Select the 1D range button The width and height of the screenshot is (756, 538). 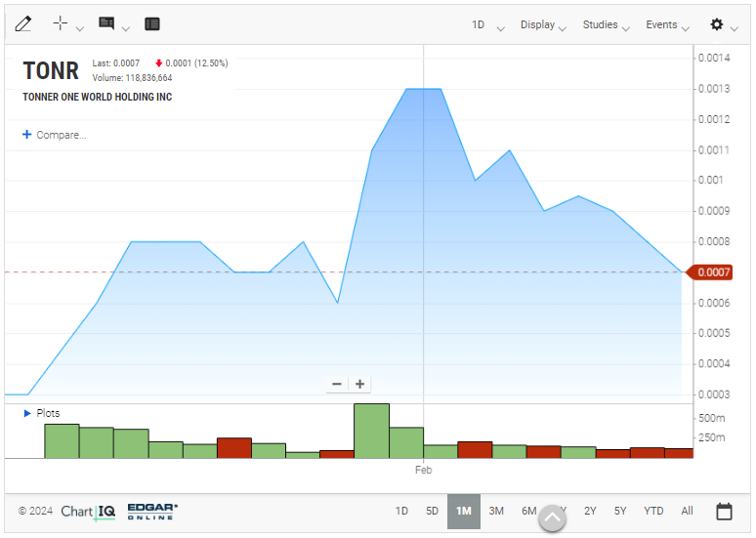point(401,511)
